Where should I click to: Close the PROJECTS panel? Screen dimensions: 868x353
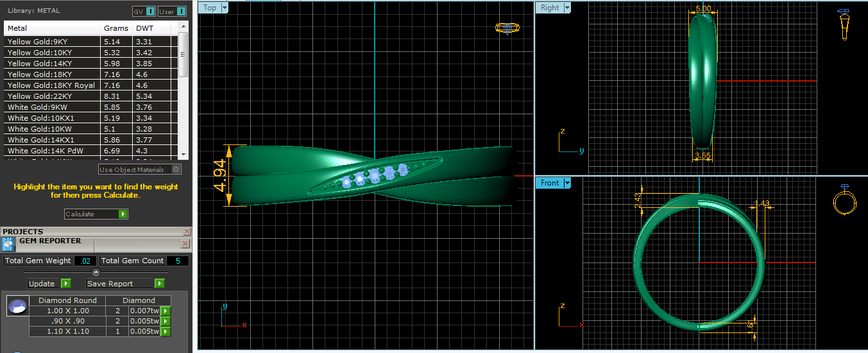click(187, 231)
